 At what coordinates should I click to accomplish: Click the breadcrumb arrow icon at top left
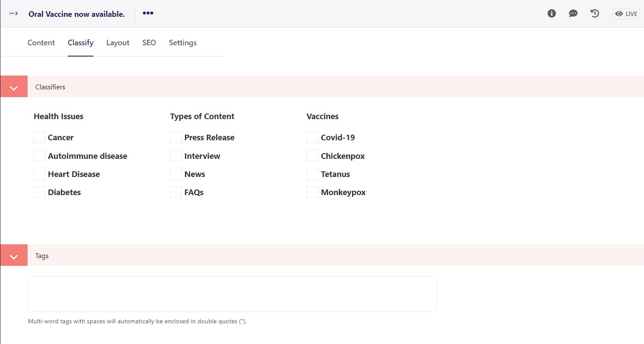coord(14,13)
